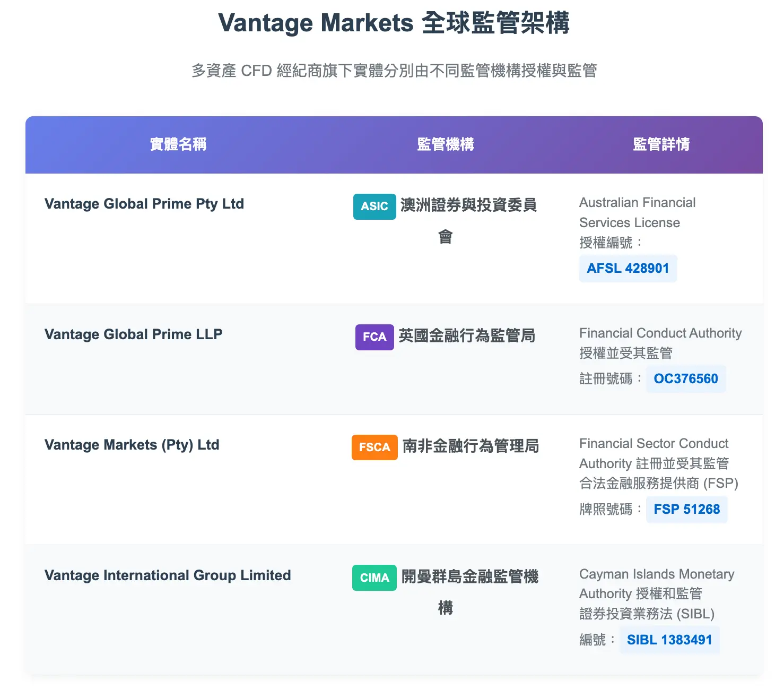Click the FSP 51268 license tag
The width and height of the screenshot is (784, 689).
(686, 510)
